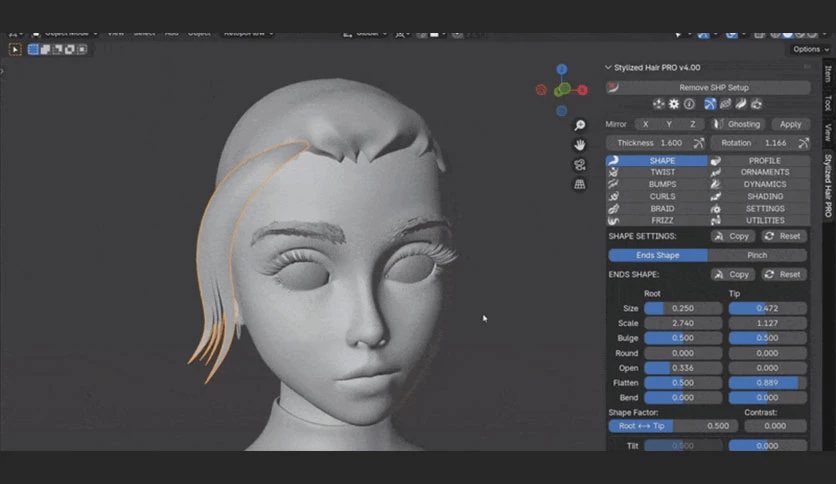Click the Contrast field 0.000
Viewport: 836px width, 484px height.
point(775,426)
